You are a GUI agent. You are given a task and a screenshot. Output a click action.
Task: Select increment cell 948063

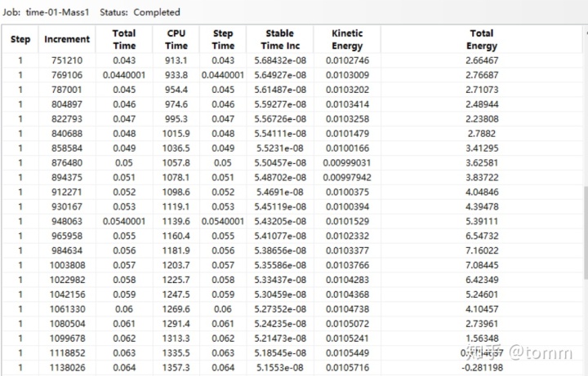67,221
